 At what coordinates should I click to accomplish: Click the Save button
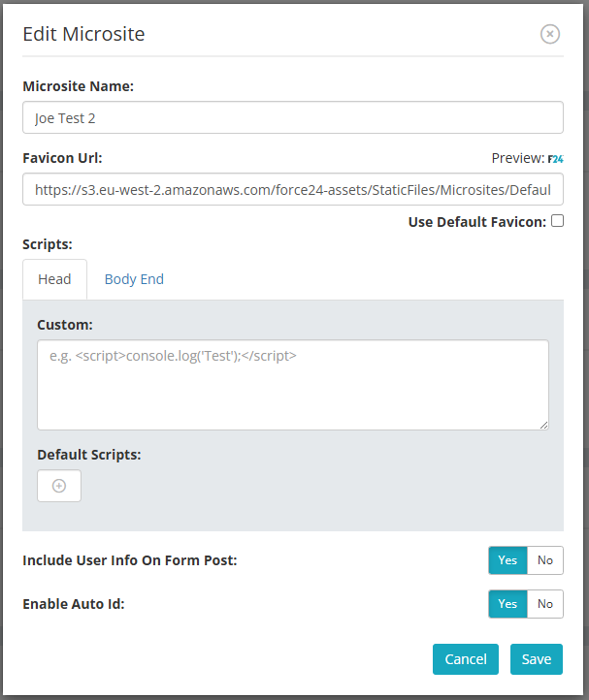point(537,659)
